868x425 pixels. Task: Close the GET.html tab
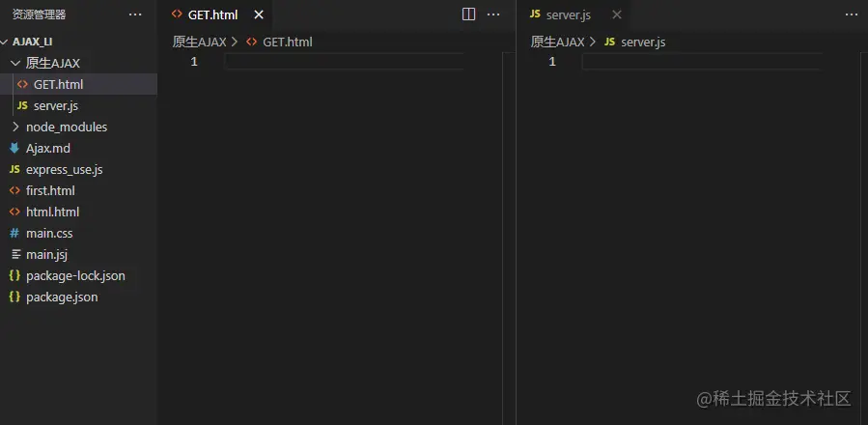[259, 14]
